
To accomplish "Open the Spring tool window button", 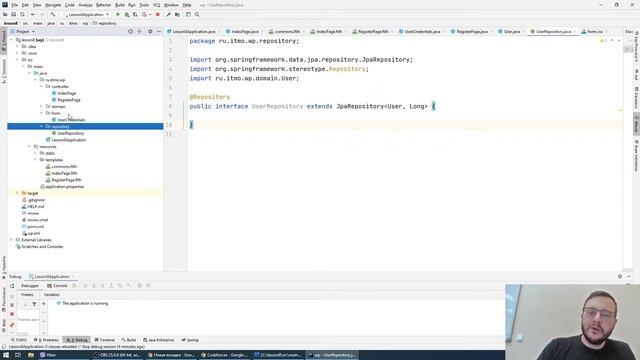I will pyautogui.click(x=190, y=340).
